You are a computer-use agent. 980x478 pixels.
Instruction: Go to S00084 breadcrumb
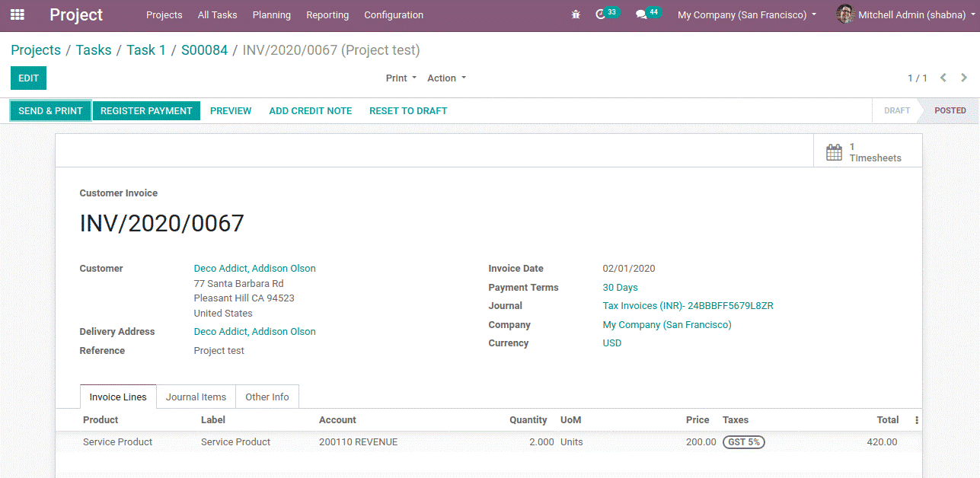[x=204, y=50]
